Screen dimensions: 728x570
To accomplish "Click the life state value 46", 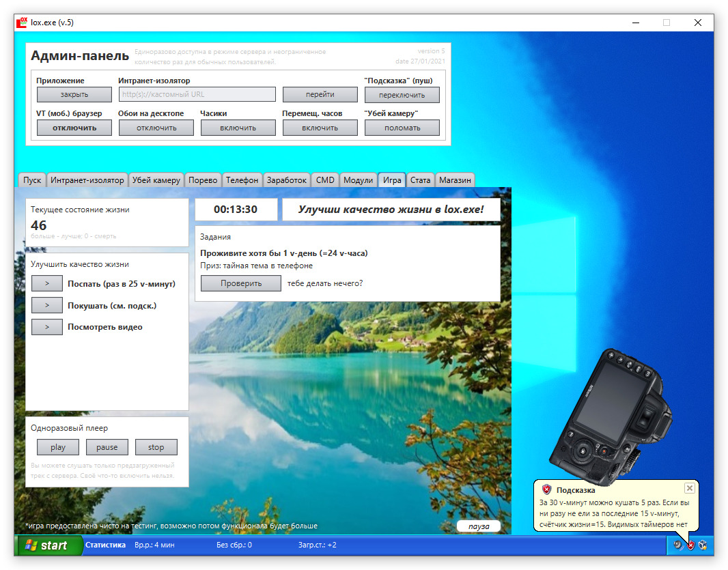I will [38, 225].
